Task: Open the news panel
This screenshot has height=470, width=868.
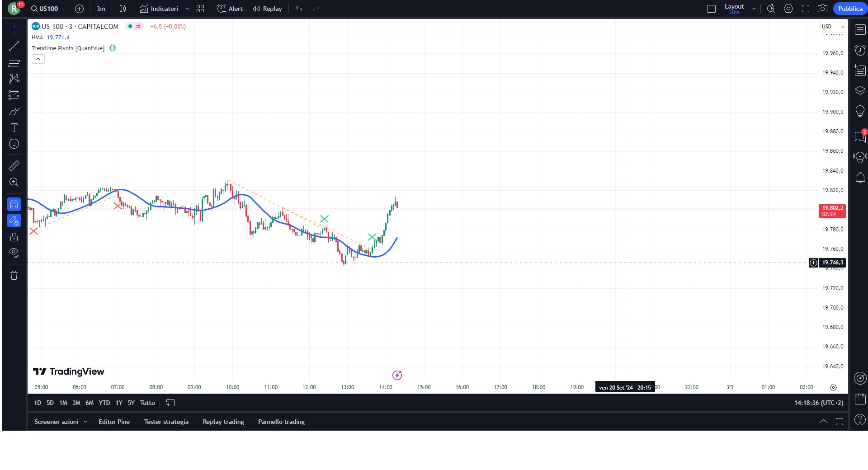Action: [860, 70]
